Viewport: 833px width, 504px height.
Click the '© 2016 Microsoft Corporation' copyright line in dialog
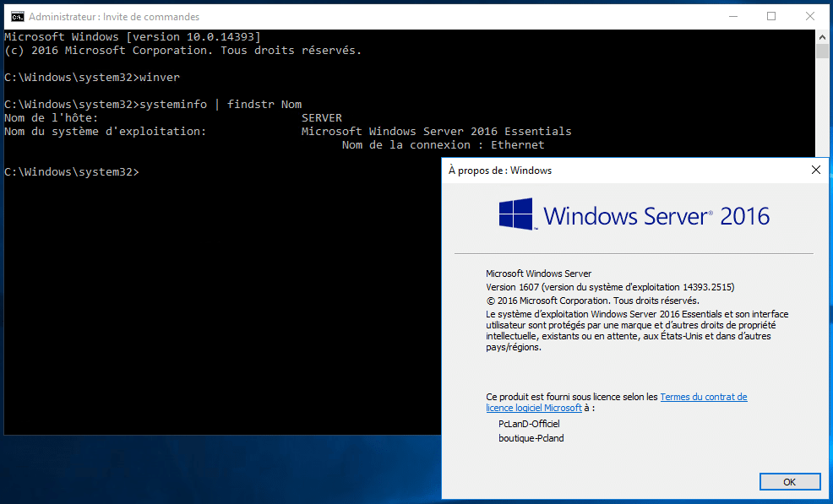tap(592, 301)
